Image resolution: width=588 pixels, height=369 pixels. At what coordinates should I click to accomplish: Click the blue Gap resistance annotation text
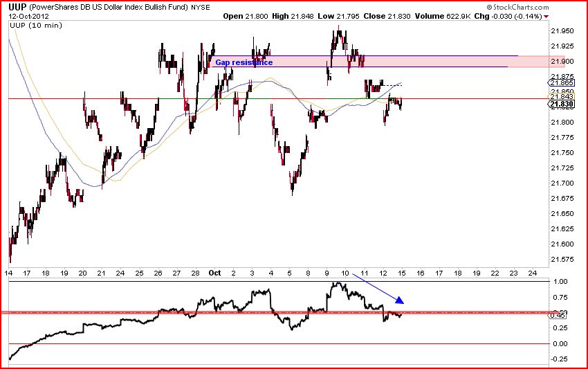244,62
